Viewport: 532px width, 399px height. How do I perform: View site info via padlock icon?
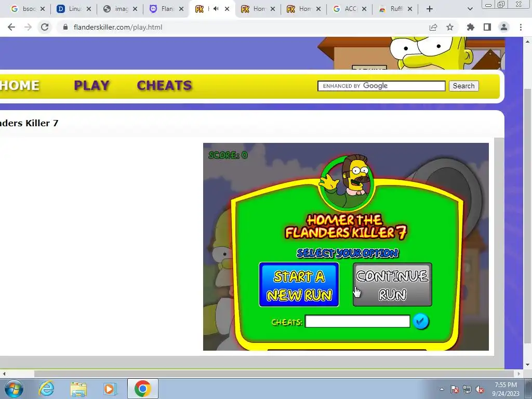tap(65, 27)
